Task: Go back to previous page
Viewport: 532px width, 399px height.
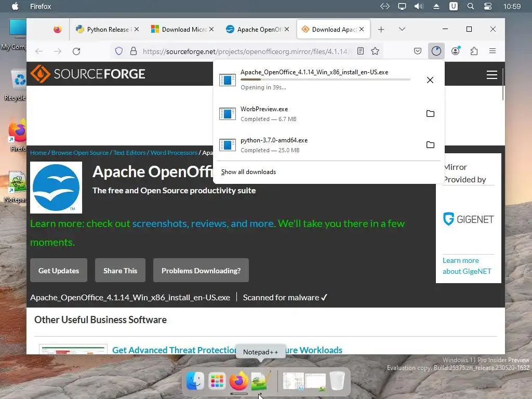Action: pyautogui.click(x=39, y=51)
